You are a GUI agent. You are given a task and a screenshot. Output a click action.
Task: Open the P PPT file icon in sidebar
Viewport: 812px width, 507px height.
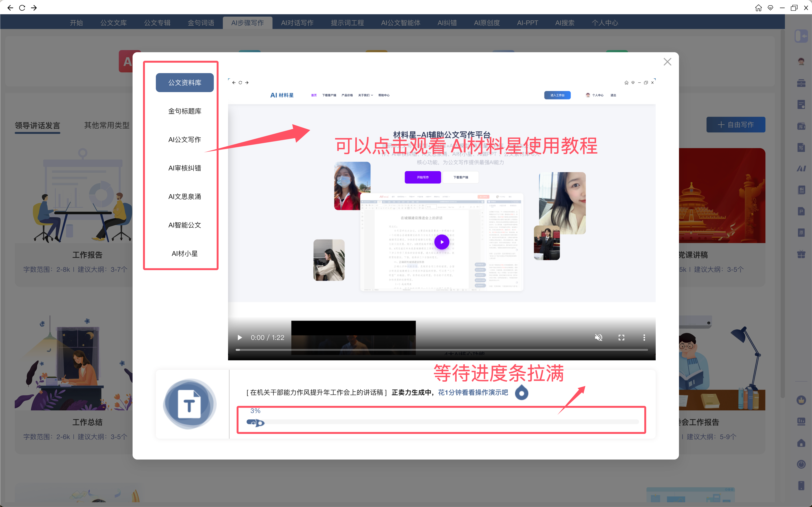click(801, 211)
